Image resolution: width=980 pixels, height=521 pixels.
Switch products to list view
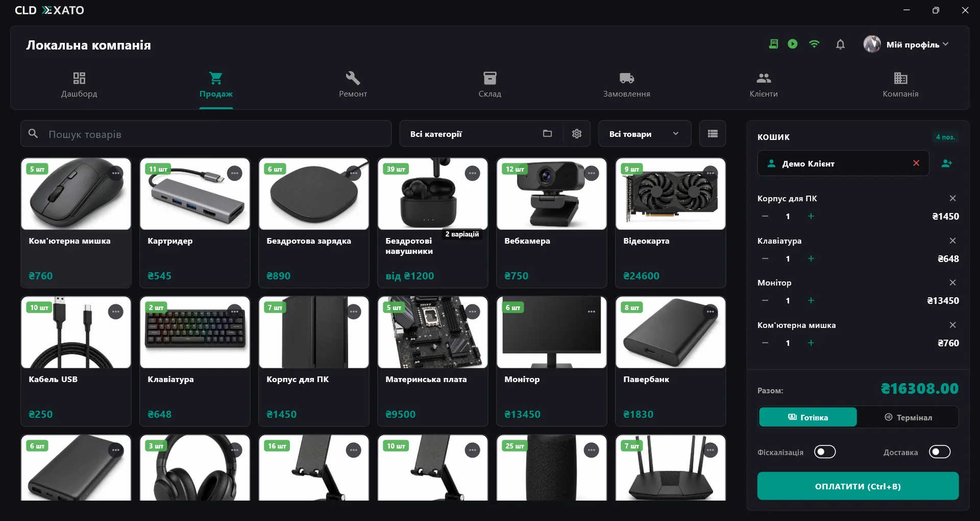pyautogui.click(x=713, y=133)
